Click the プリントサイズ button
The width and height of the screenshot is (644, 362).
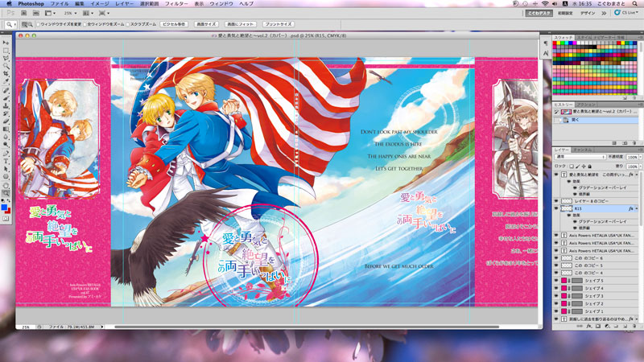[279, 24]
